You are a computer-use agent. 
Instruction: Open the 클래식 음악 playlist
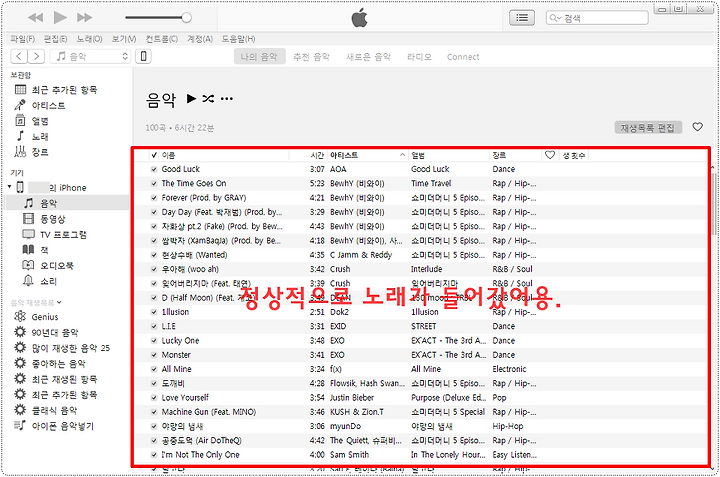click(54, 410)
